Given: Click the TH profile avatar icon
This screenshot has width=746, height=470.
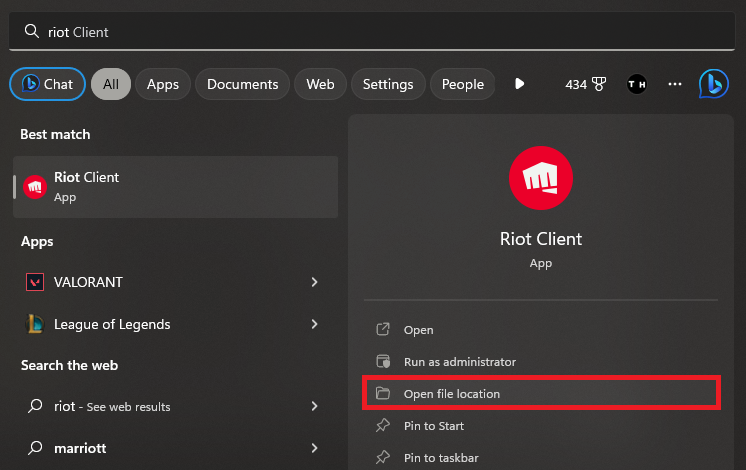Looking at the screenshot, I should click(x=636, y=84).
